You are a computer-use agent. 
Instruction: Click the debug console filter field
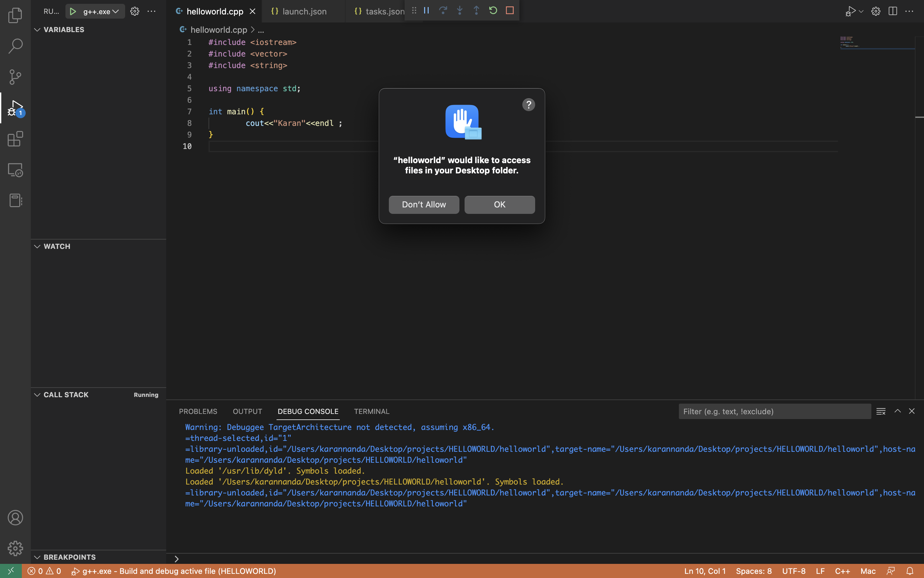coord(775,411)
